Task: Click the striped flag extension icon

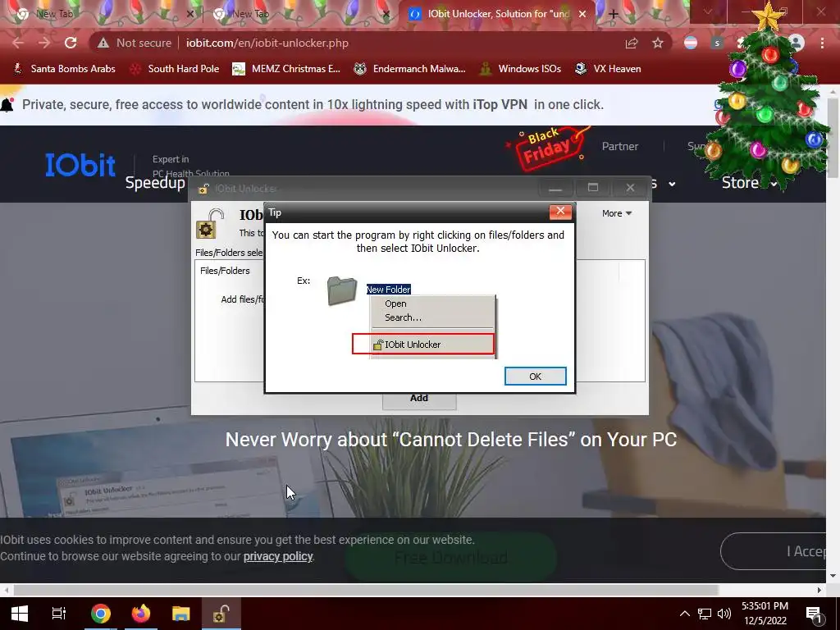Action: pos(691,43)
